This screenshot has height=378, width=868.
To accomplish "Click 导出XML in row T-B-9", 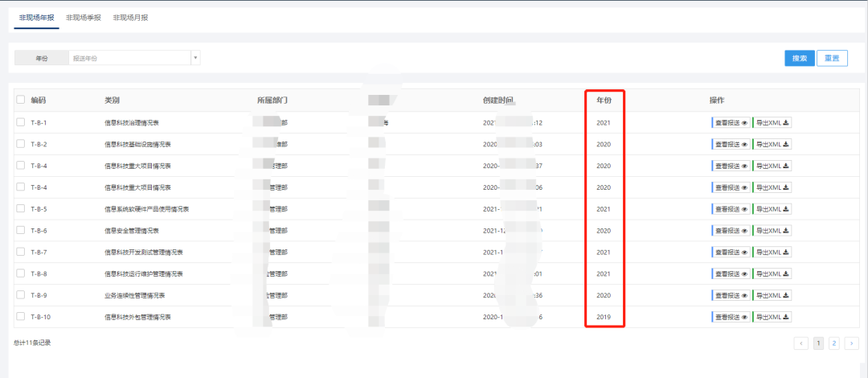I will pos(772,295).
